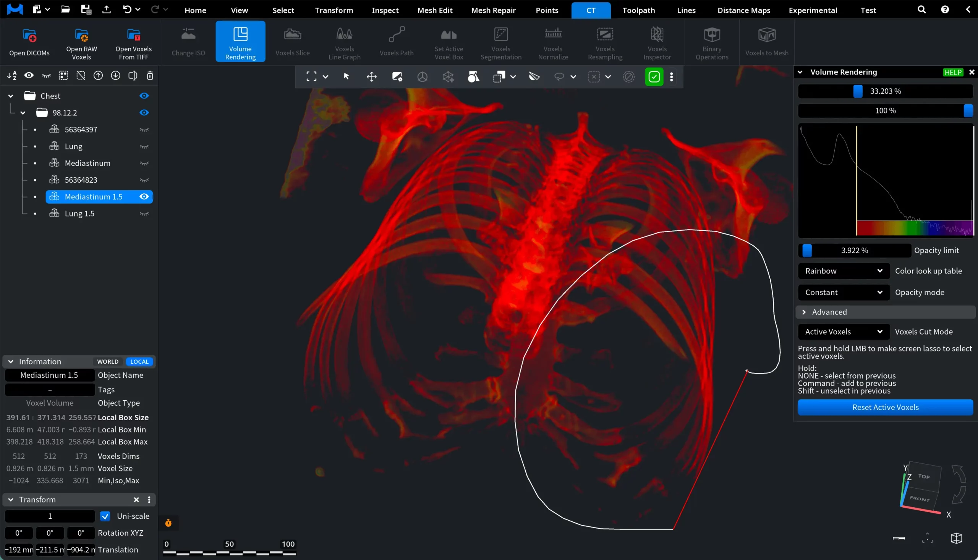This screenshot has height=560, width=978.
Task: Open the Points ribbon tab
Action: [x=547, y=10]
